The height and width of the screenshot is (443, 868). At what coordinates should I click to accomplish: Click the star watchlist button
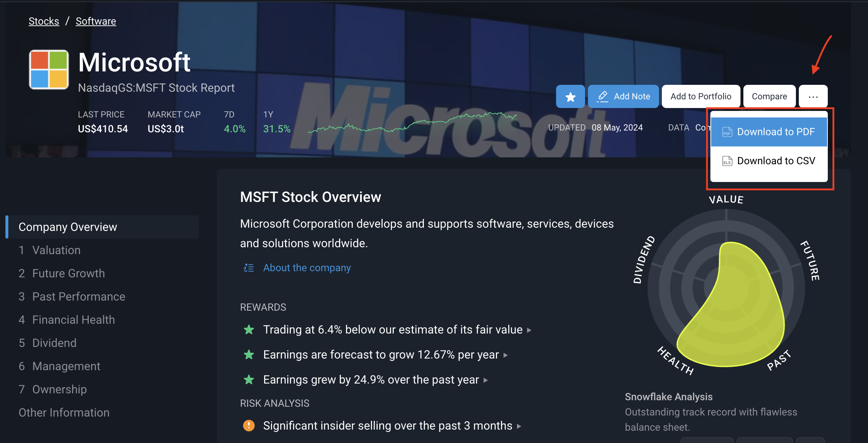click(x=570, y=96)
